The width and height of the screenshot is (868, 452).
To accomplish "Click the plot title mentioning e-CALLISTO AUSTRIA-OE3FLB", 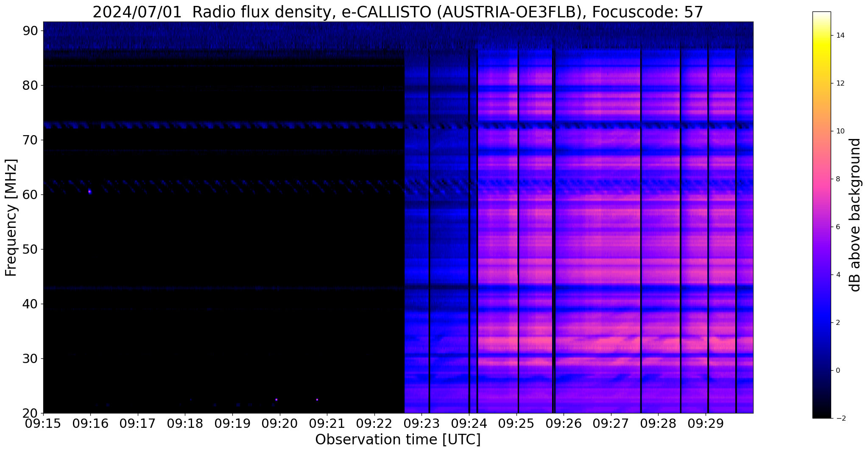I will 398,12.
